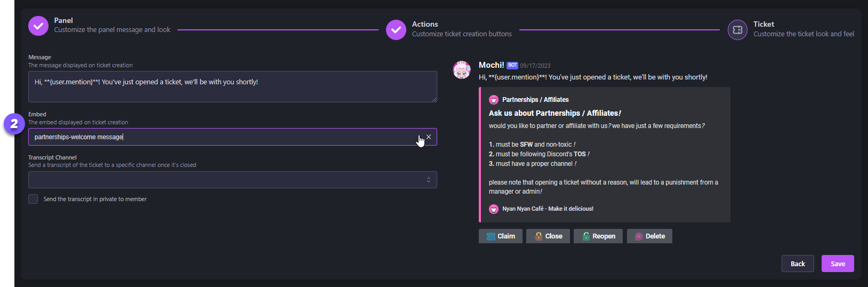Open the Transcript Channel dropdown
This screenshot has height=287, width=868.
click(232, 180)
